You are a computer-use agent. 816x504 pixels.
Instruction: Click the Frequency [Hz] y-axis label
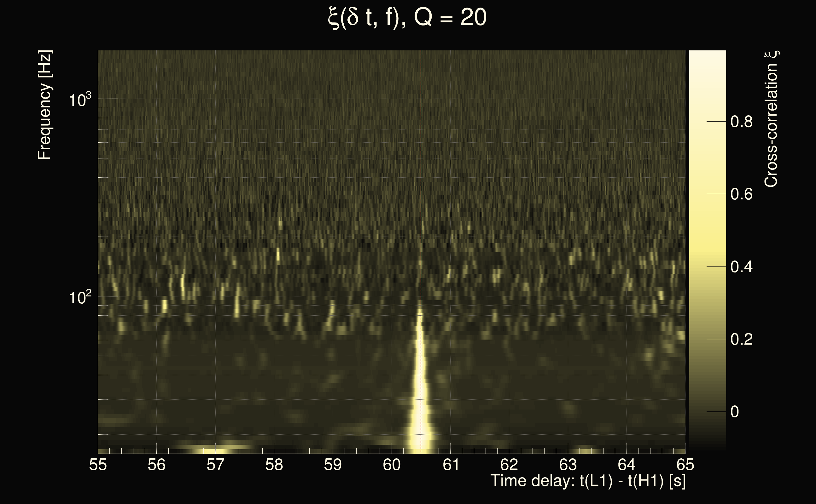[44, 105]
